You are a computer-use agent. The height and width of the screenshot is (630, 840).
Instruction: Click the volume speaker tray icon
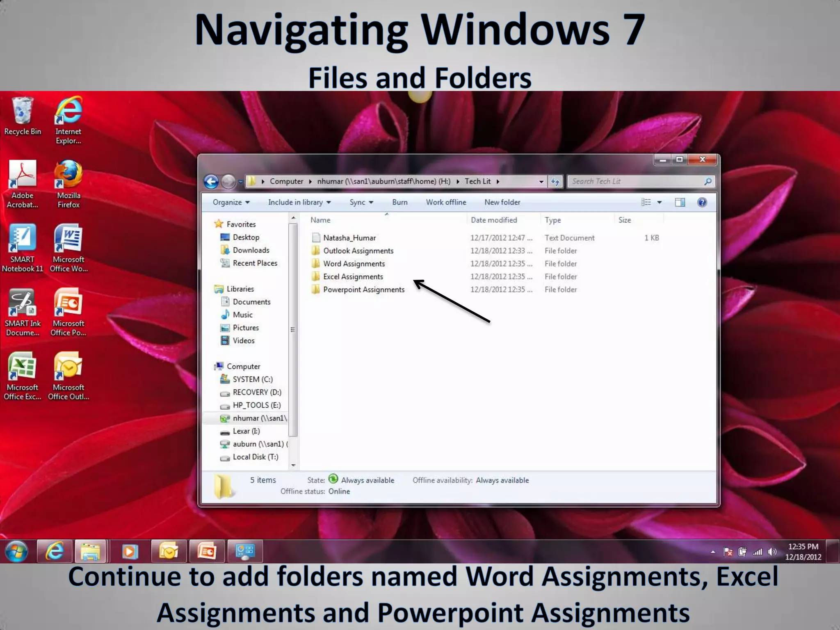(772, 552)
